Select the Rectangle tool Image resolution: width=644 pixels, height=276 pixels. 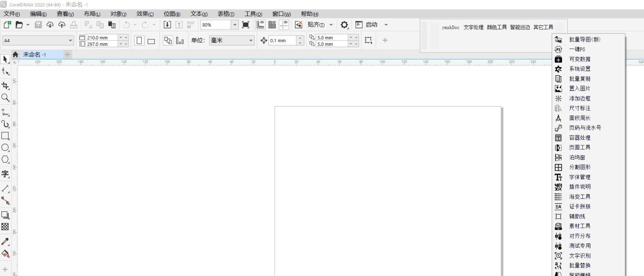coord(6,136)
